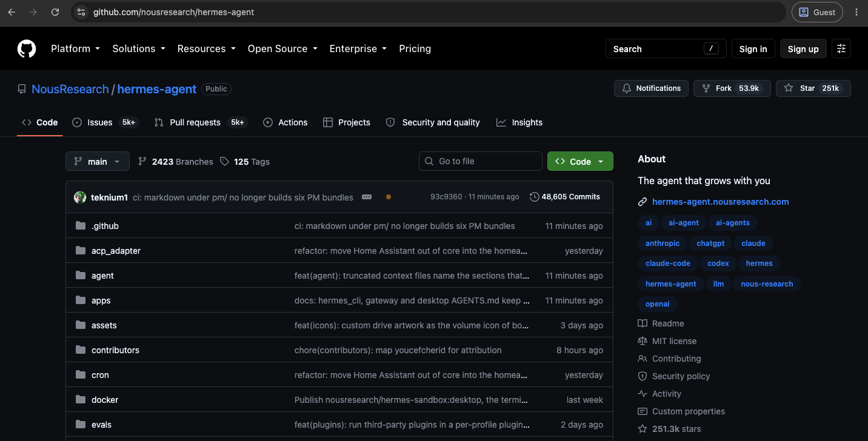Fork the repository with Fork button

click(x=732, y=88)
